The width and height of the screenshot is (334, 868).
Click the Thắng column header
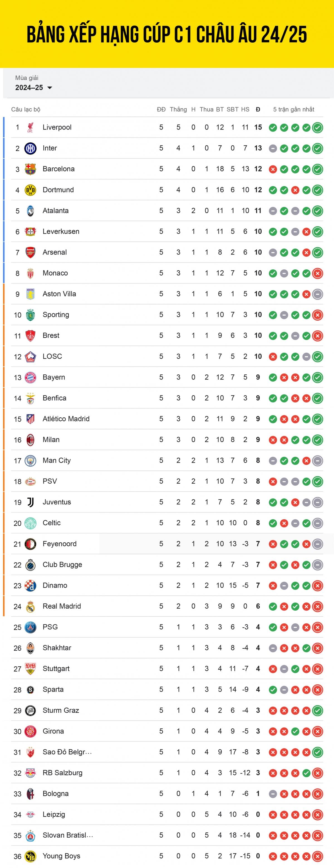click(x=178, y=109)
